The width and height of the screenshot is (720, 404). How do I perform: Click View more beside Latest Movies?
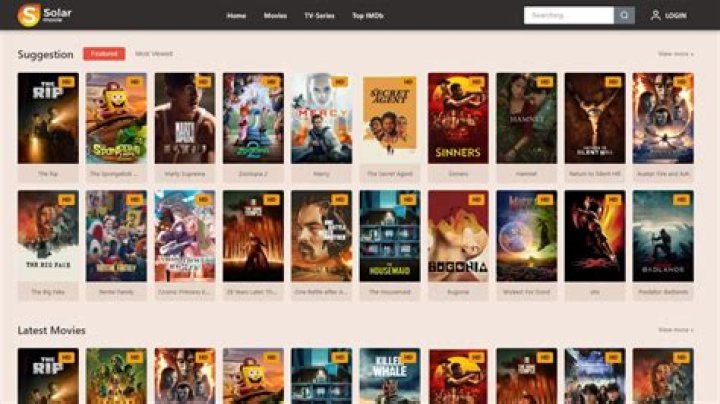[675, 330]
